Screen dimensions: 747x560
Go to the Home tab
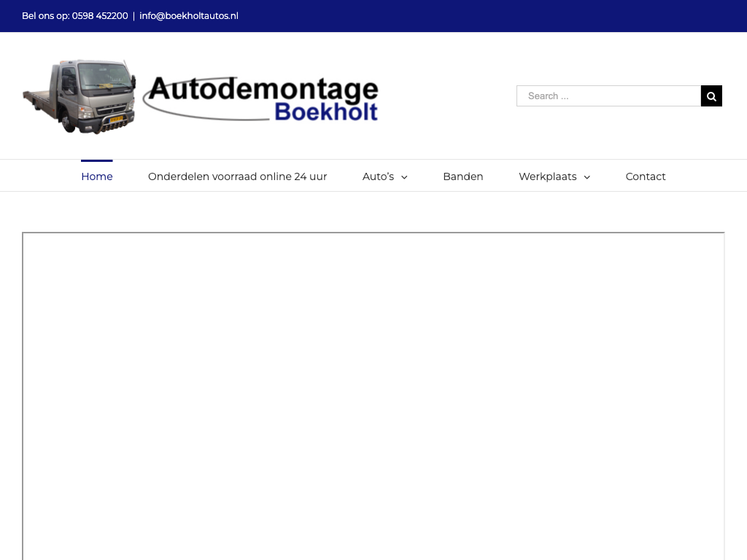click(x=97, y=176)
